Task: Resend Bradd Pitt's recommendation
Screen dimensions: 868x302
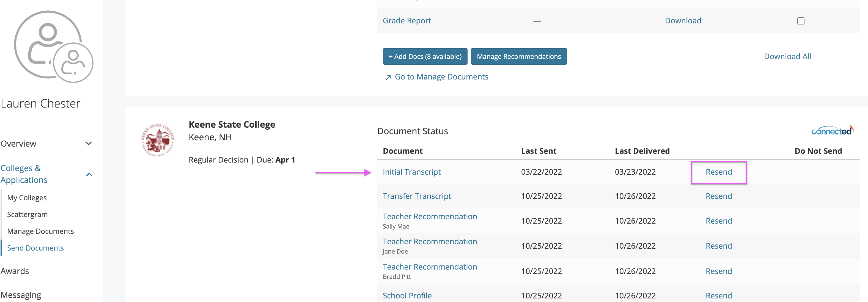Action: [x=719, y=271]
